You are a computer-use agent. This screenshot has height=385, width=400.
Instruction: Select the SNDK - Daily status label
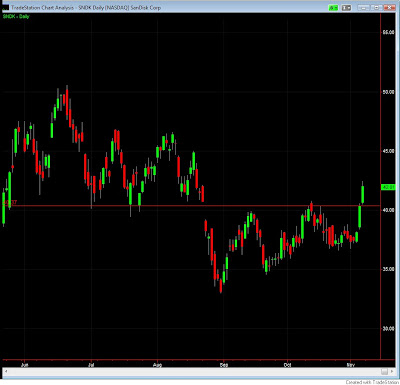[16, 16]
